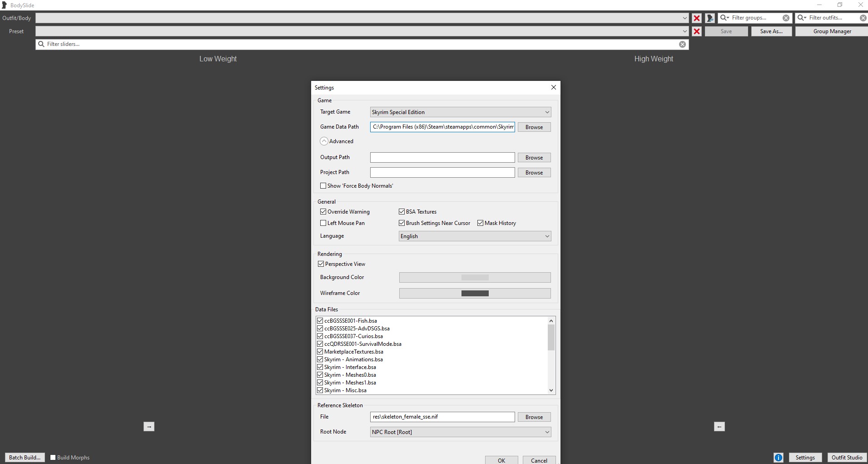
Task: Toggle Brush Settings Near Cursor checkbox
Action: [402, 223]
